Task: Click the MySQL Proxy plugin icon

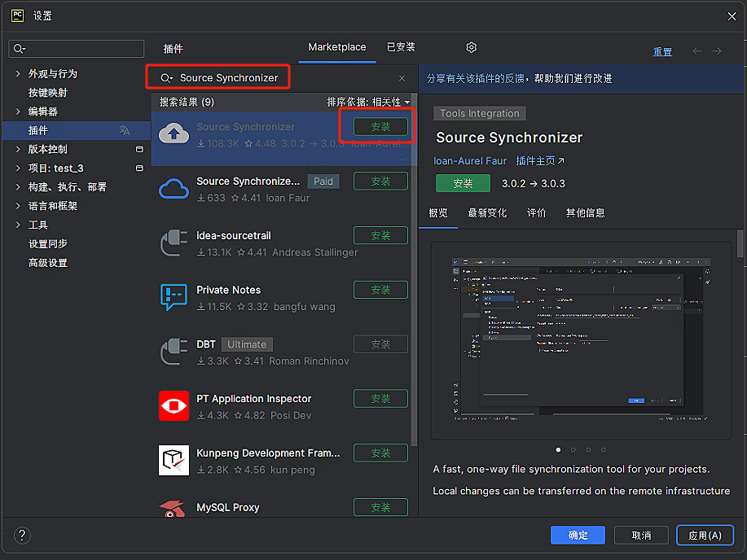Action: [174, 509]
